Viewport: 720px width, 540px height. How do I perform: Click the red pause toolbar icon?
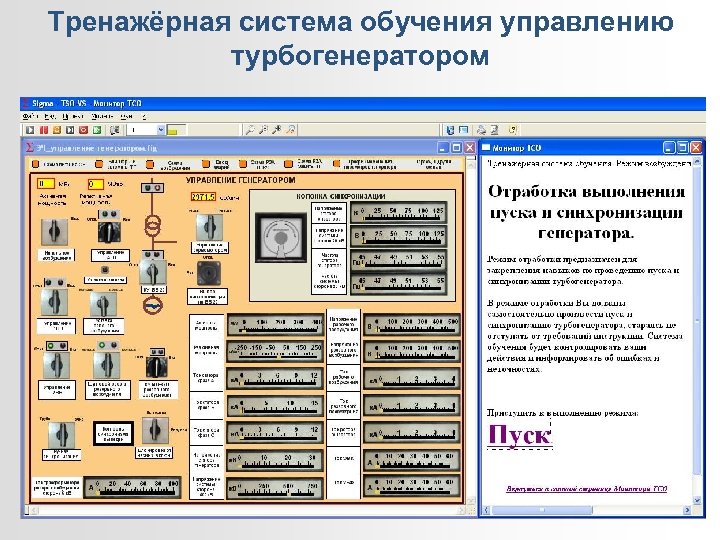[x=44, y=130]
